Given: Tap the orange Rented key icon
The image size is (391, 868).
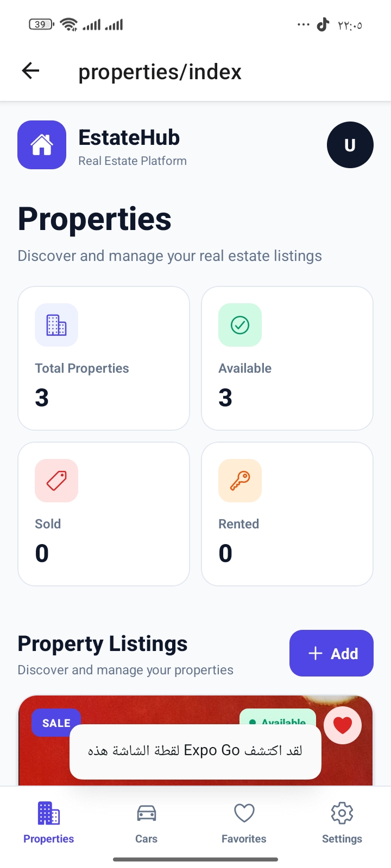Looking at the screenshot, I should pyautogui.click(x=240, y=481).
